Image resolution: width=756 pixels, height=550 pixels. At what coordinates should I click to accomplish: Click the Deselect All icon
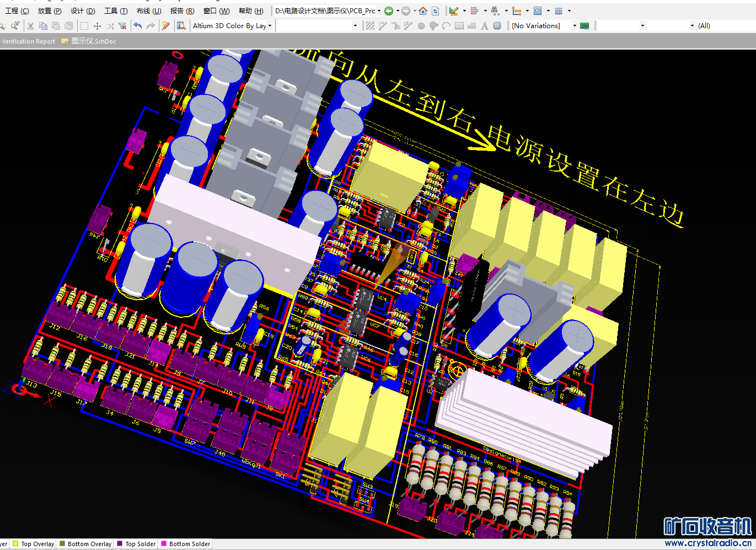point(110,26)
